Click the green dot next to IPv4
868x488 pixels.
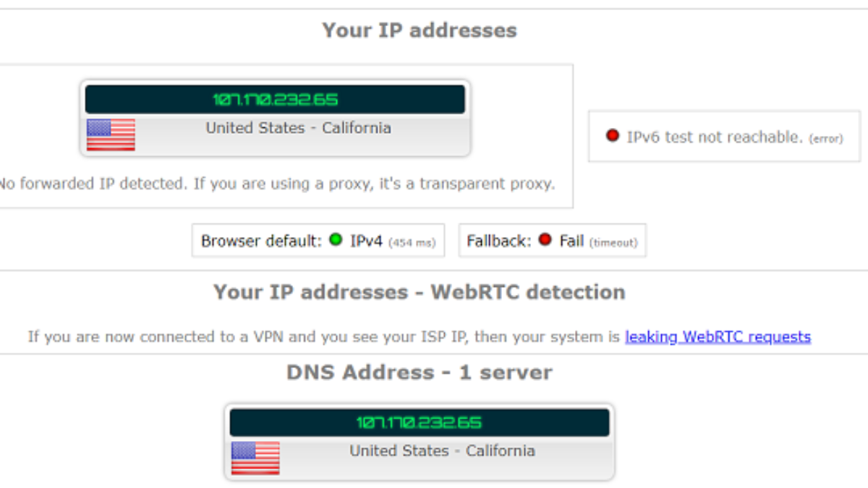[x=336, y=239]
